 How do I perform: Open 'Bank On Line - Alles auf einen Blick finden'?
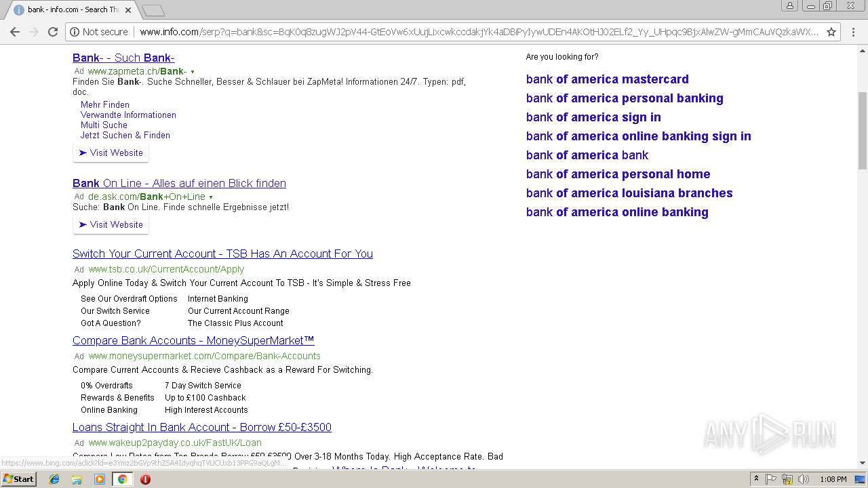pos(179,183)
